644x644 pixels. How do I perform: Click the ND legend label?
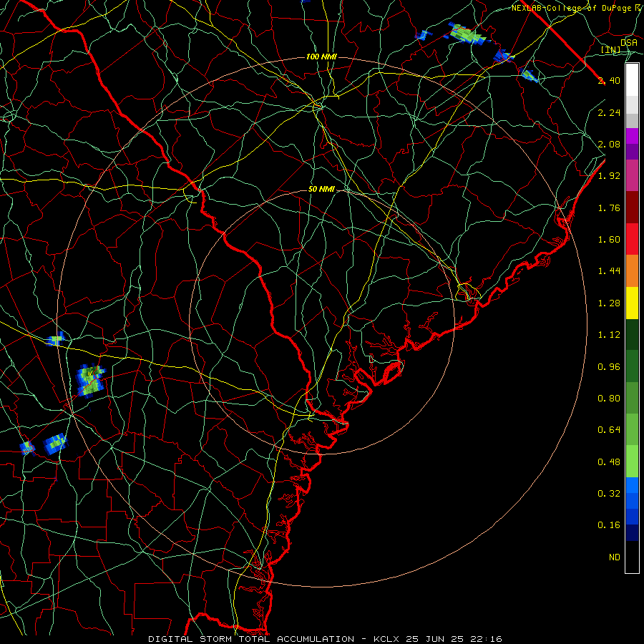point(615,557)
